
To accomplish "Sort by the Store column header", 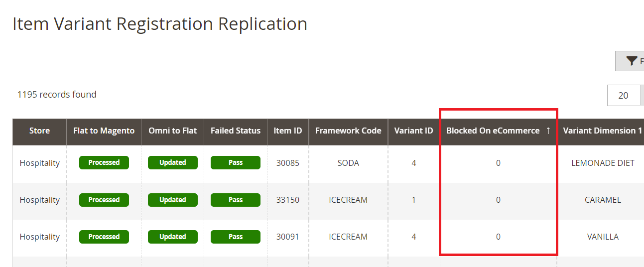I will 39,131.
